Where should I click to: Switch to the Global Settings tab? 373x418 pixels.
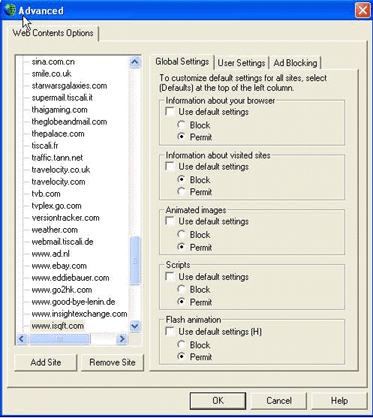182,62
